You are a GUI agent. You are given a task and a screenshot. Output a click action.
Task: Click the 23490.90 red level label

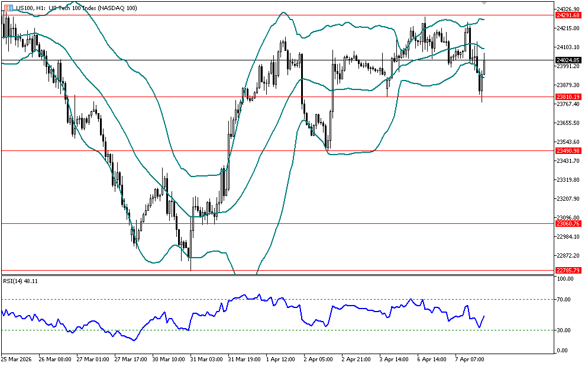click(568, 151)
